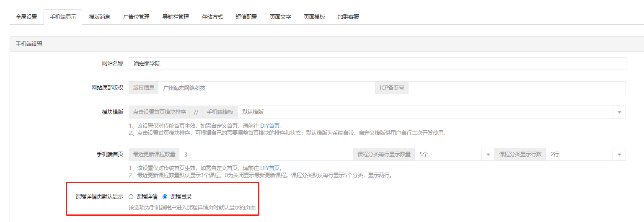
Task: Click the 手机端设置 panel header
Action: pyautogui.click(x=326, y=44)
